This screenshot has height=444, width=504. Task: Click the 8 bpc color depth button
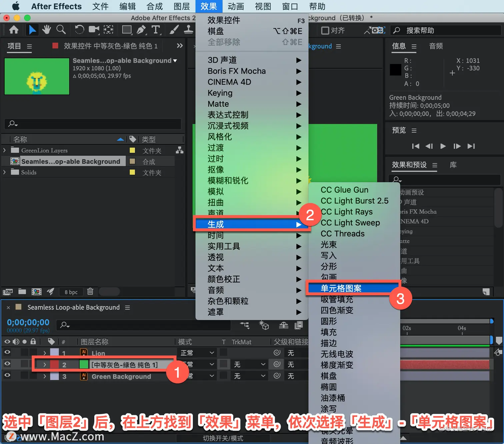tap(71, 292)
